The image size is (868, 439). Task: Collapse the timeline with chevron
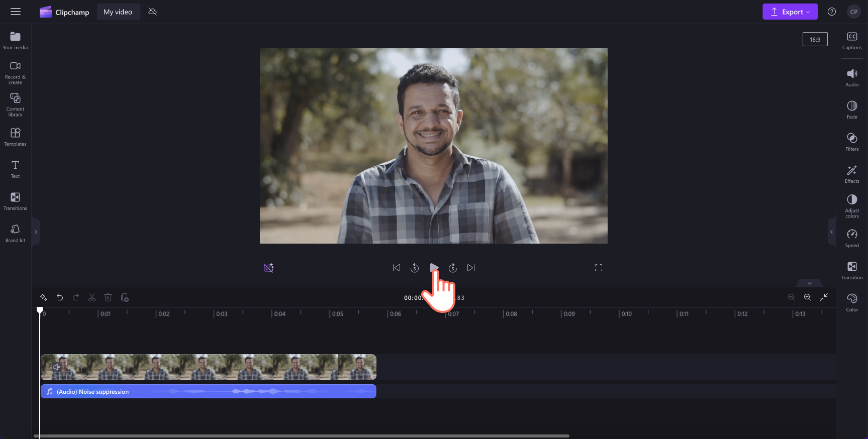(809, 283)
